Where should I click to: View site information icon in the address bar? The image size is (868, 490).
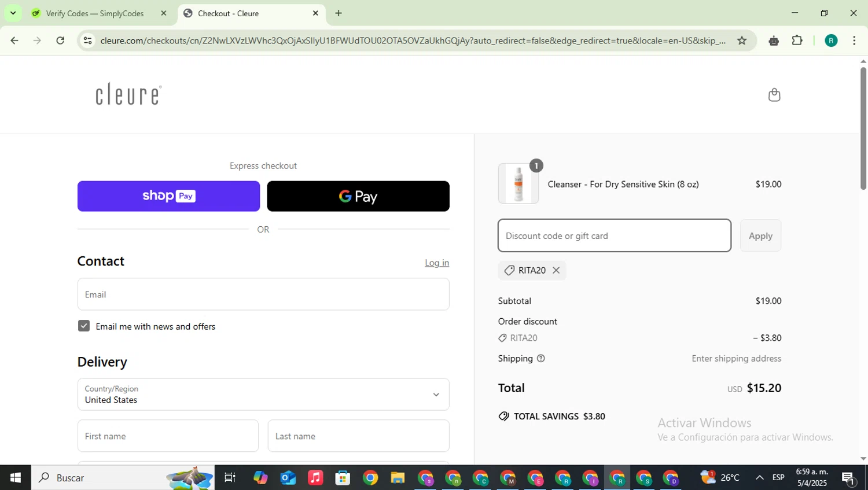coord(88,40)
